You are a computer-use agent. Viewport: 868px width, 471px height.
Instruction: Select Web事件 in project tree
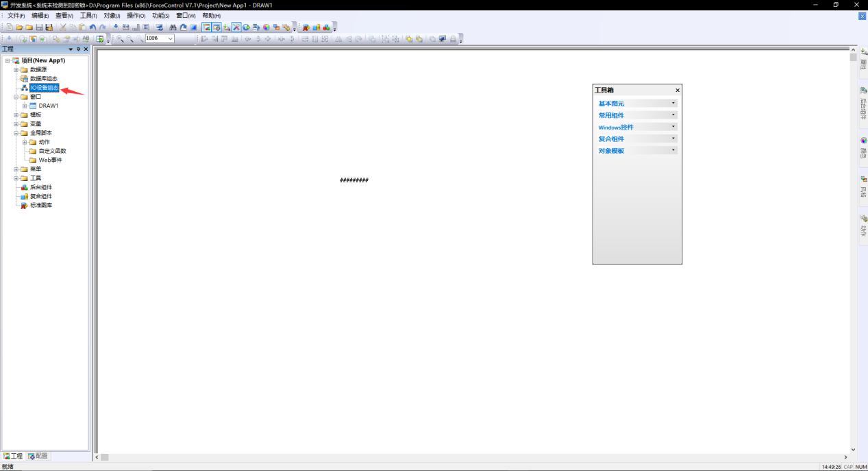50,160
